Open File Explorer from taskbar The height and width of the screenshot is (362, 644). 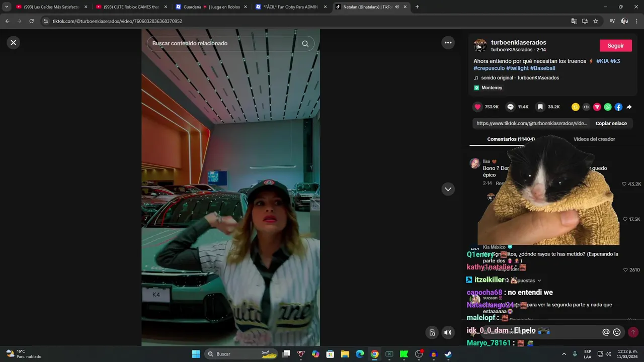tap(345, 354)
